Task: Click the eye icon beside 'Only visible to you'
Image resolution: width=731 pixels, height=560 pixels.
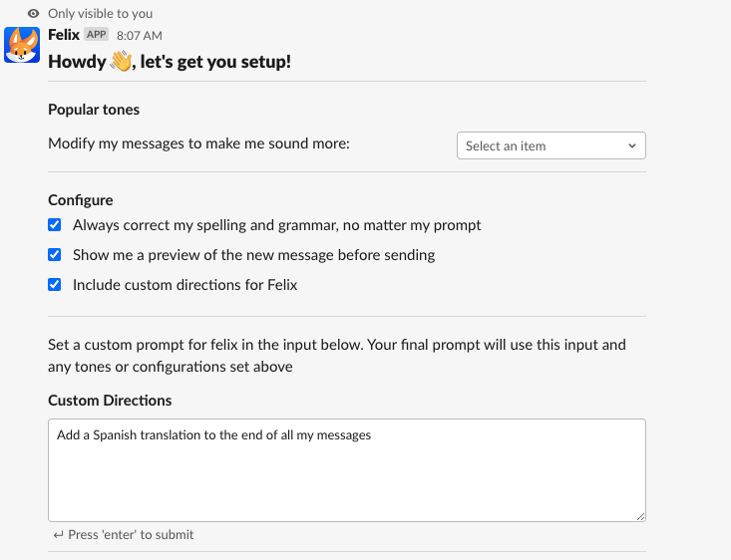Action: click(x=33, y=14)
